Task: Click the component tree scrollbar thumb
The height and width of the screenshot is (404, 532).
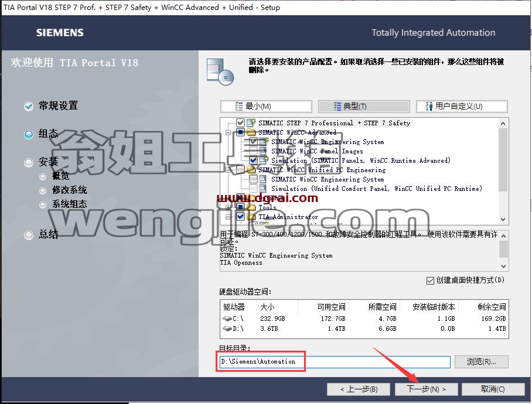Action: pos(503,159)
